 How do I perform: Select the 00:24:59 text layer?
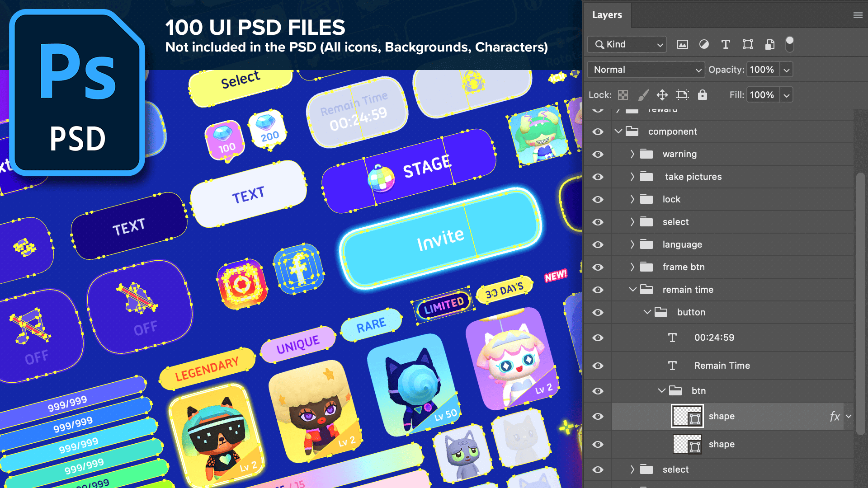(x=714, y=338)
